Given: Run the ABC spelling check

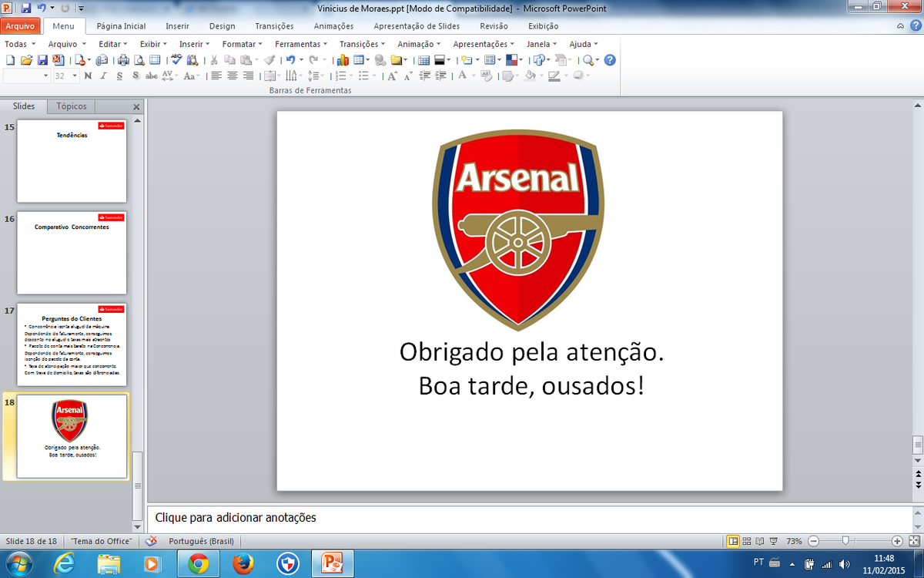Looking at the screenshot, I should 176,59.
